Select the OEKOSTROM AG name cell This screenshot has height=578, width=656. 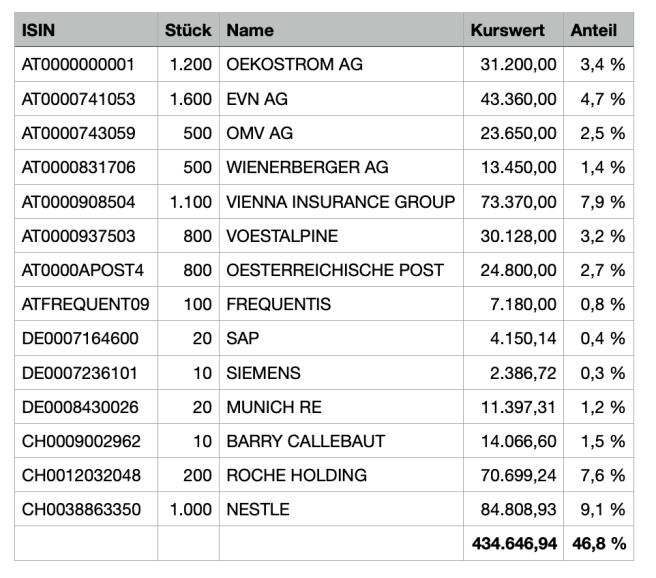coord(295,65)
